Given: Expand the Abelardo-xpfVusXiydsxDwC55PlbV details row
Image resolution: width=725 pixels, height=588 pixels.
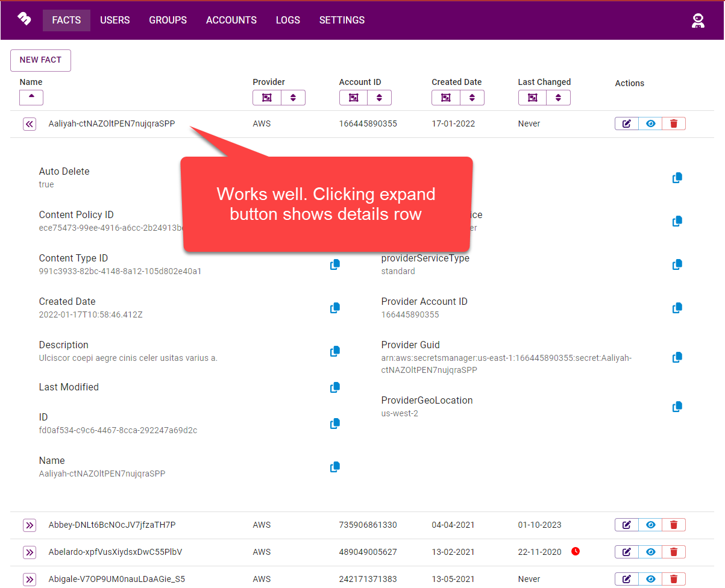Looking at the screenshot, I should click(30, 552).
